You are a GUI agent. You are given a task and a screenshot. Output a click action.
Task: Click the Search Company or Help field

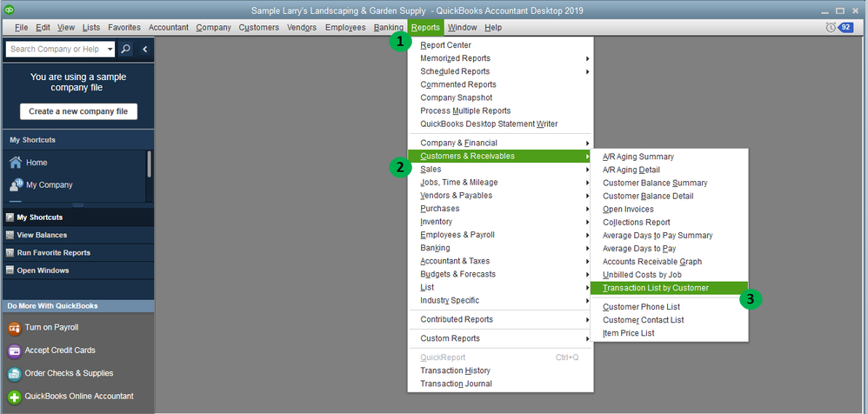point(56,50)
